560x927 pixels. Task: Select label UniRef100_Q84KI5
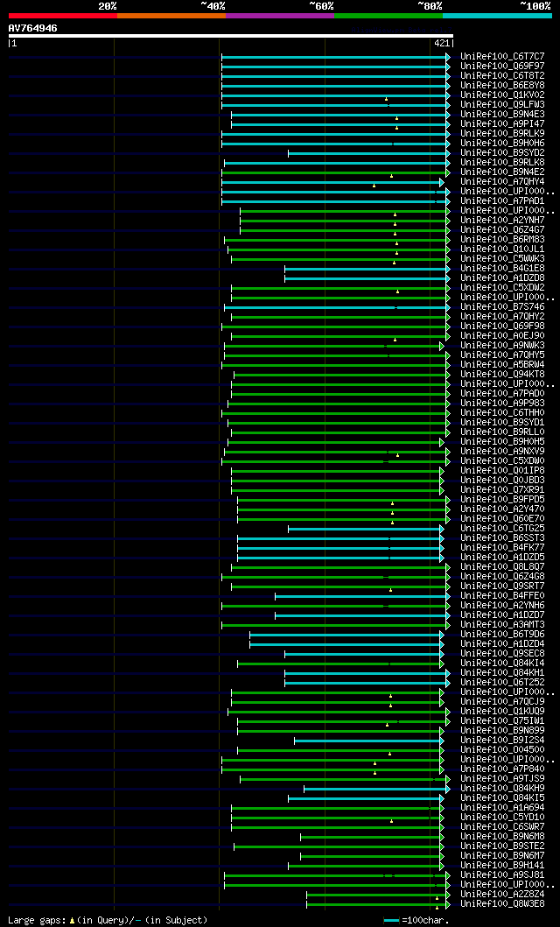(503, 798)
